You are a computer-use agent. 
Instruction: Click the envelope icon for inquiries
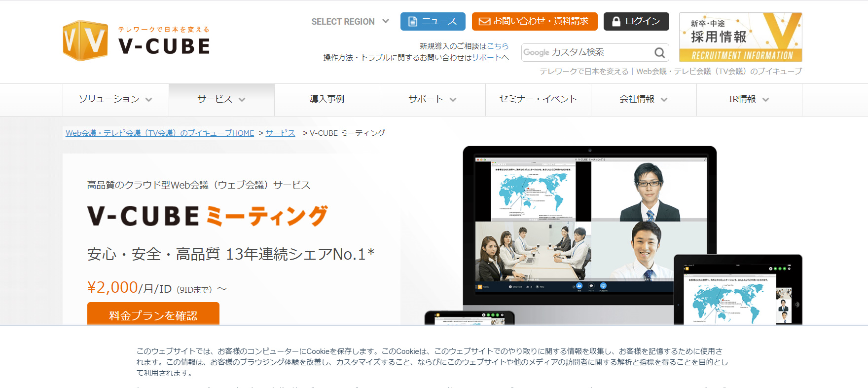[x=484, y=22]
